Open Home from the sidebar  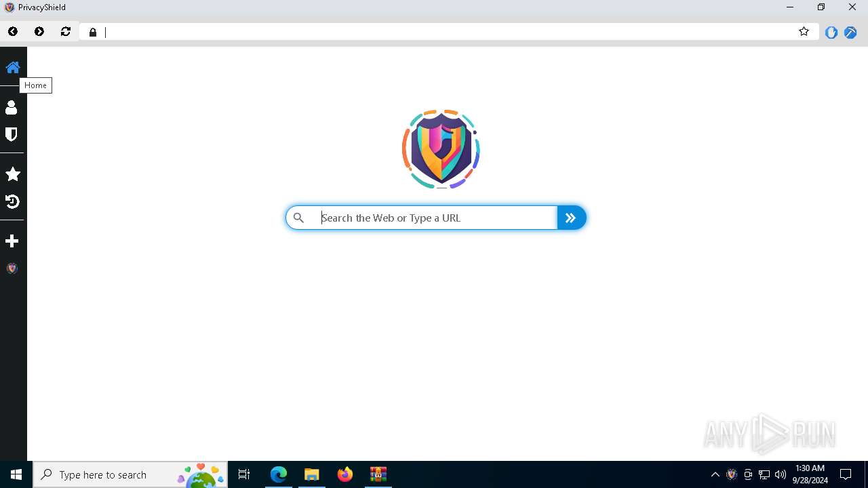click(x=13, y=67)
